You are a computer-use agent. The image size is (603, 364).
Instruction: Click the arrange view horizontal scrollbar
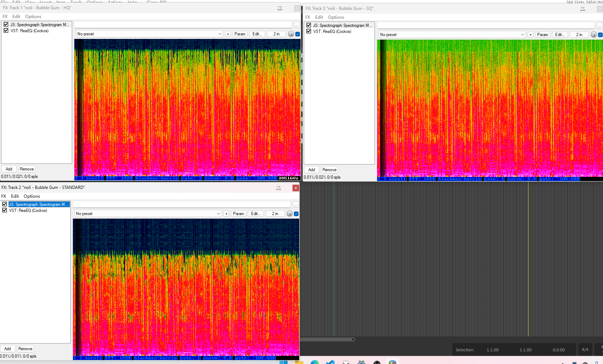tap(327, 340)
